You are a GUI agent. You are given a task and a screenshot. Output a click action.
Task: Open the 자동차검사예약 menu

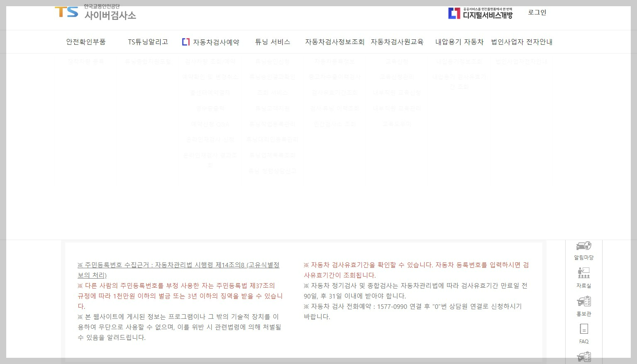211,42
